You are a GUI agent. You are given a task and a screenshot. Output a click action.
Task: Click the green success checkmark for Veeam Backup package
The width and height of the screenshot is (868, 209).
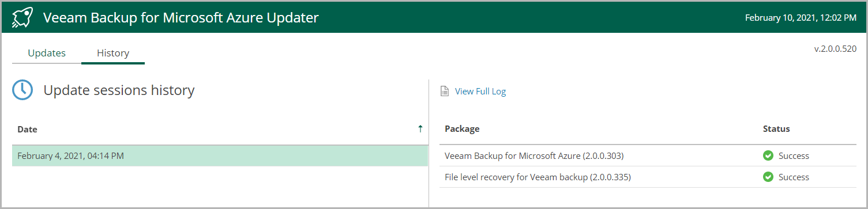(768, 155)
